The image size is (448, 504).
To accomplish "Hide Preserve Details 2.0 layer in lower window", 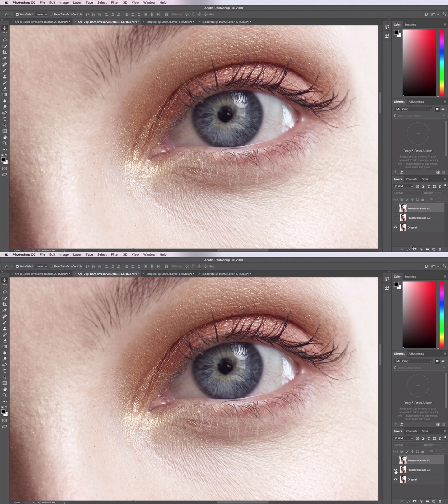I will click(396, 470).
